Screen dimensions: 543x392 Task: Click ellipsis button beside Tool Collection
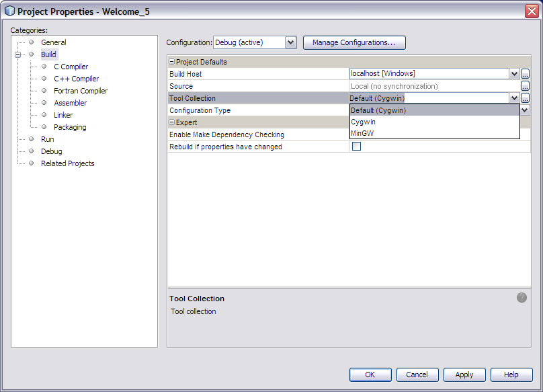[x=526, y=98]
